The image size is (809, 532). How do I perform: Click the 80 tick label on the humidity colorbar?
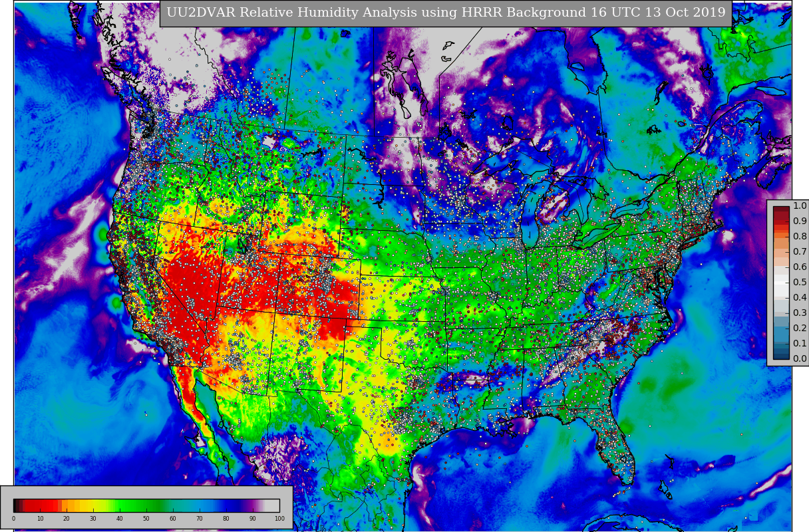226,519
